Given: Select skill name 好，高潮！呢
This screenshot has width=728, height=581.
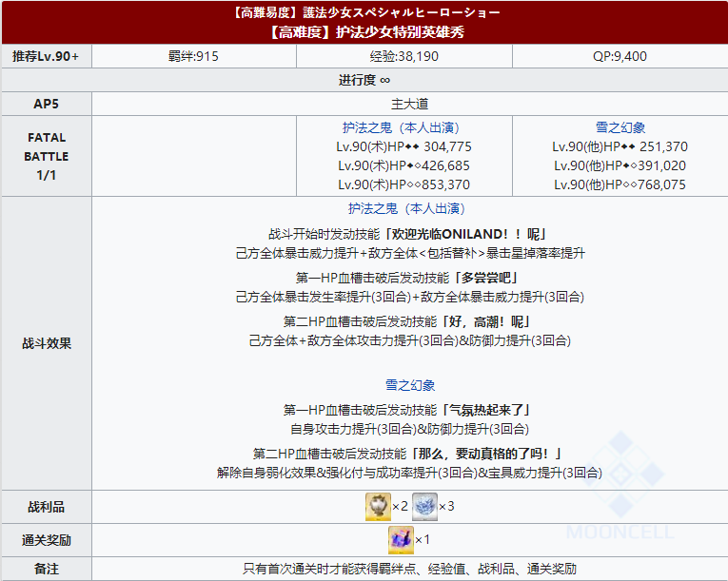Looking at the screenshot, I should (x=486, y=321).
